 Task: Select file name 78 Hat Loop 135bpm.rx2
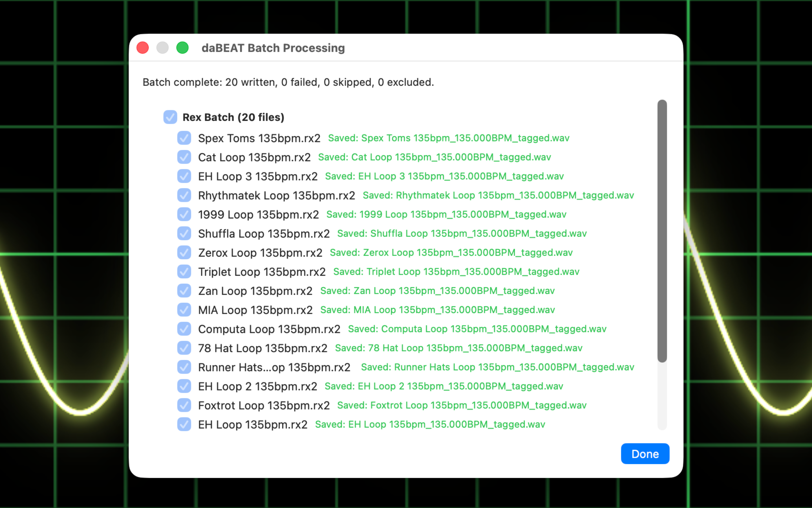263,349
